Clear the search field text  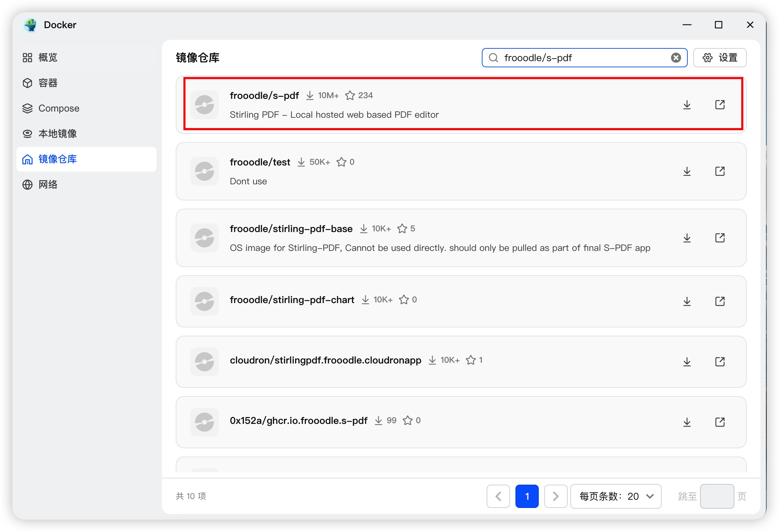[x=676, y=58]
